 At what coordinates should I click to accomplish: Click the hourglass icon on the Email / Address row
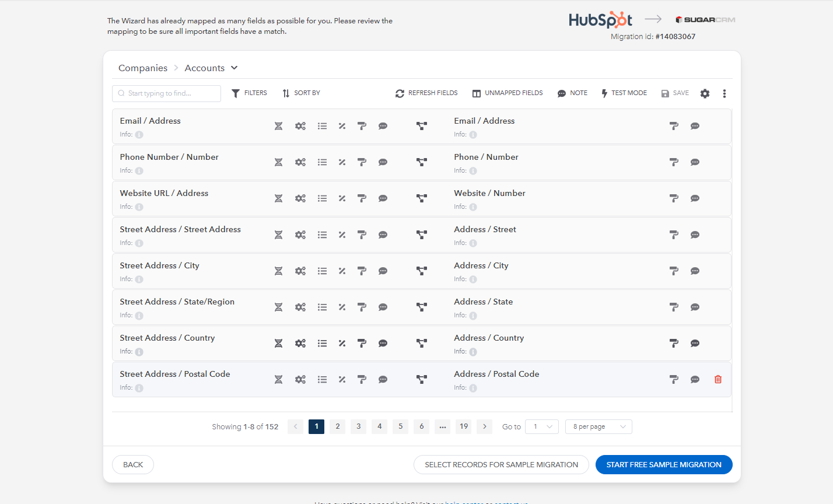278,125
